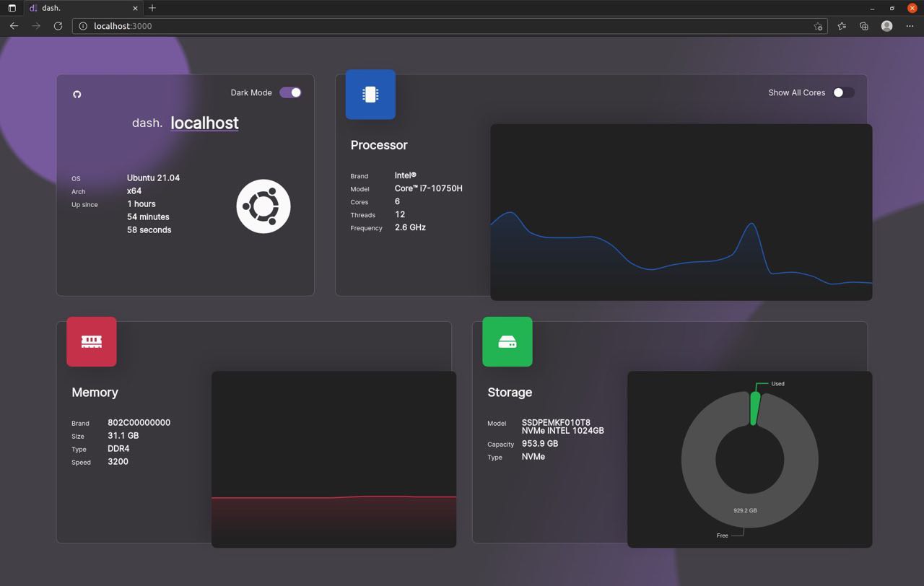Click the green Storage drive icon

507,341
